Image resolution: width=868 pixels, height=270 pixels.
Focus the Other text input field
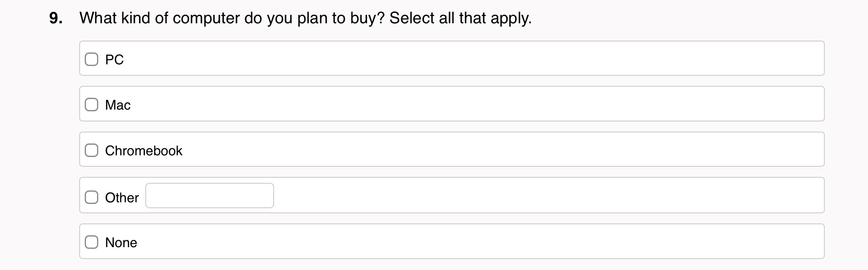210,196
